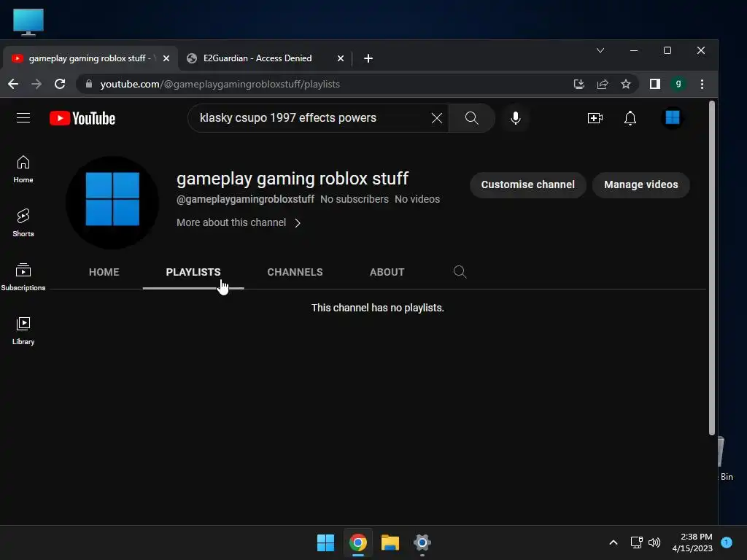747x560 pixels.
Task: Close the E2Guardian Access Denied tab
Action: (x=340, y=58)
